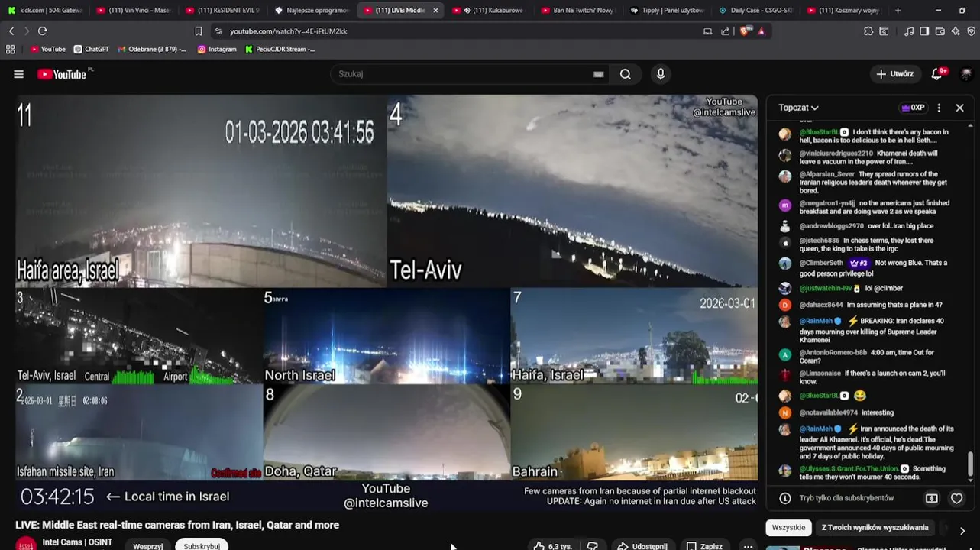980x550 pixels.
Task: Click the Wesprzyj support button
Action: click(148, 546)
